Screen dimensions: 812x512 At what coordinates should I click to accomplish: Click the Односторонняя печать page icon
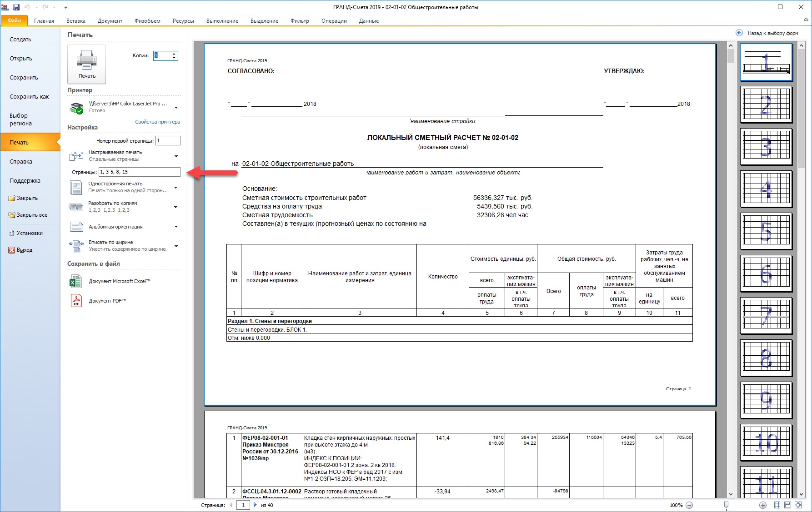pos(76,187)
